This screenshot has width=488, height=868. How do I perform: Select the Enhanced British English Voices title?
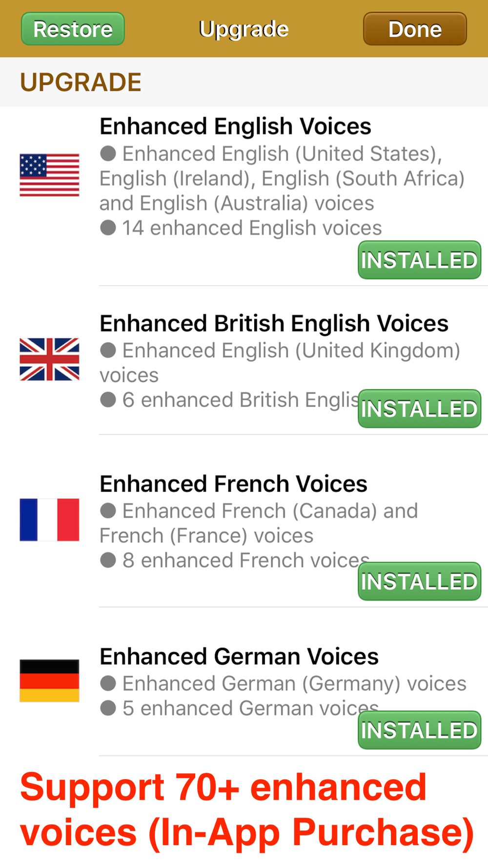[x=274, y=324]
